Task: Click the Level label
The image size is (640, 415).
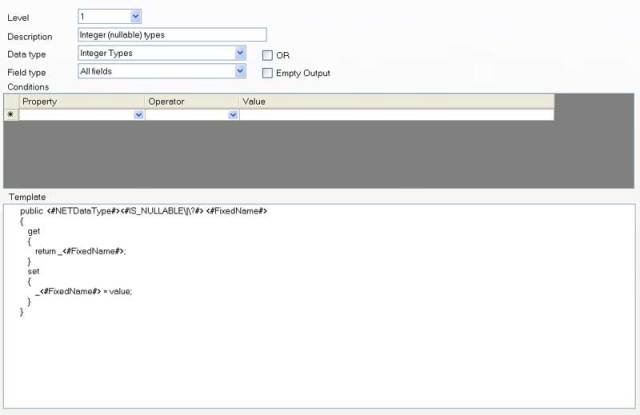Action: coord(18,18)
